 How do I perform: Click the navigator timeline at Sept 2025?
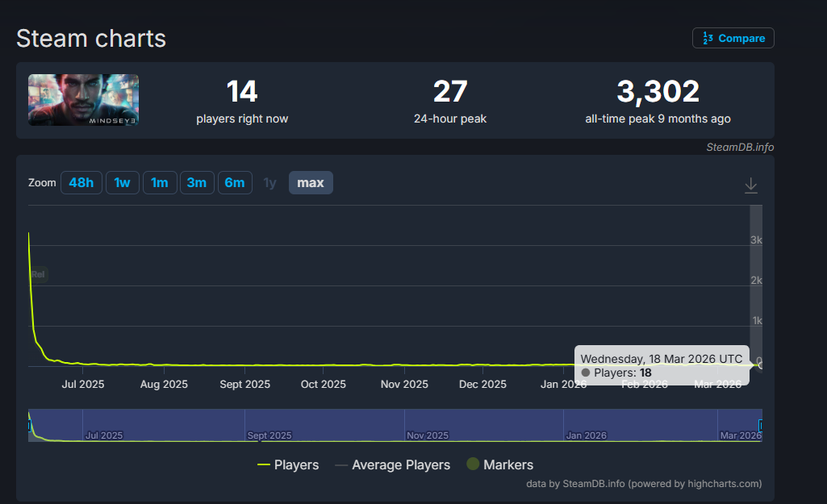pyautogui.click(x=269, y=426)
